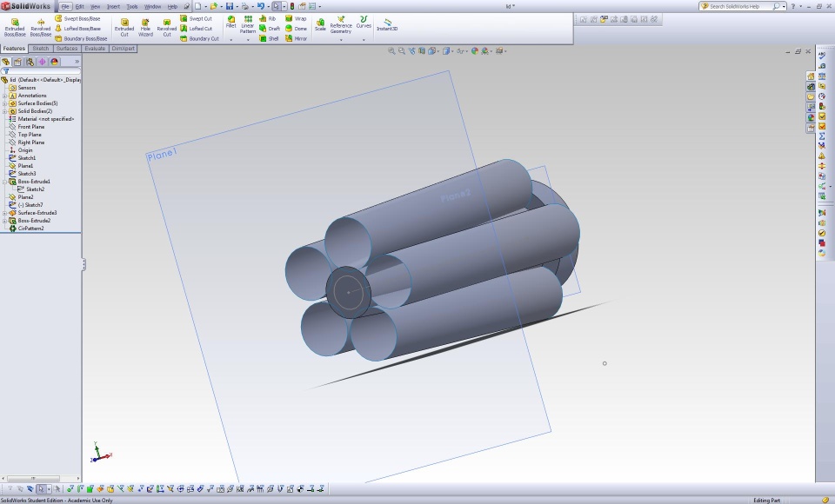Open the File menu

pos(65,6)
